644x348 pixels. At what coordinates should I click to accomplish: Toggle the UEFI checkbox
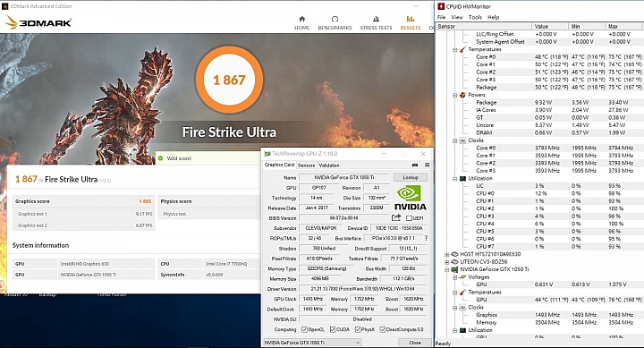coord(409,218)
